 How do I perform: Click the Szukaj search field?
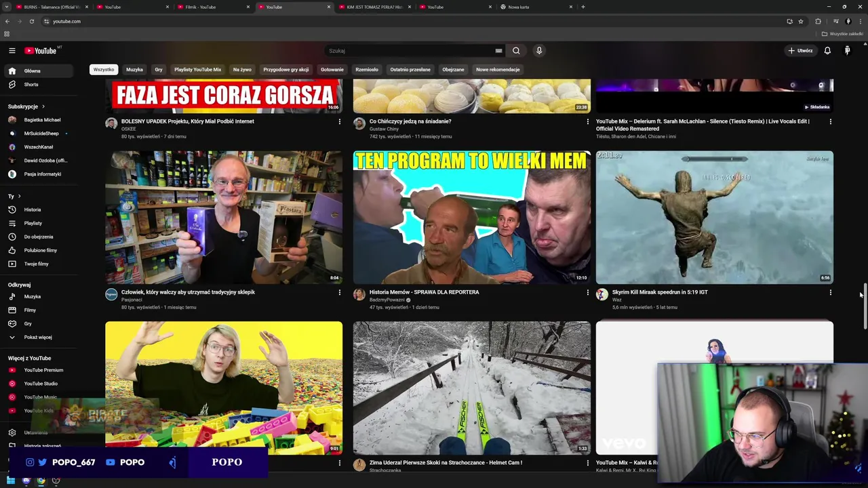tap(410, 51)
